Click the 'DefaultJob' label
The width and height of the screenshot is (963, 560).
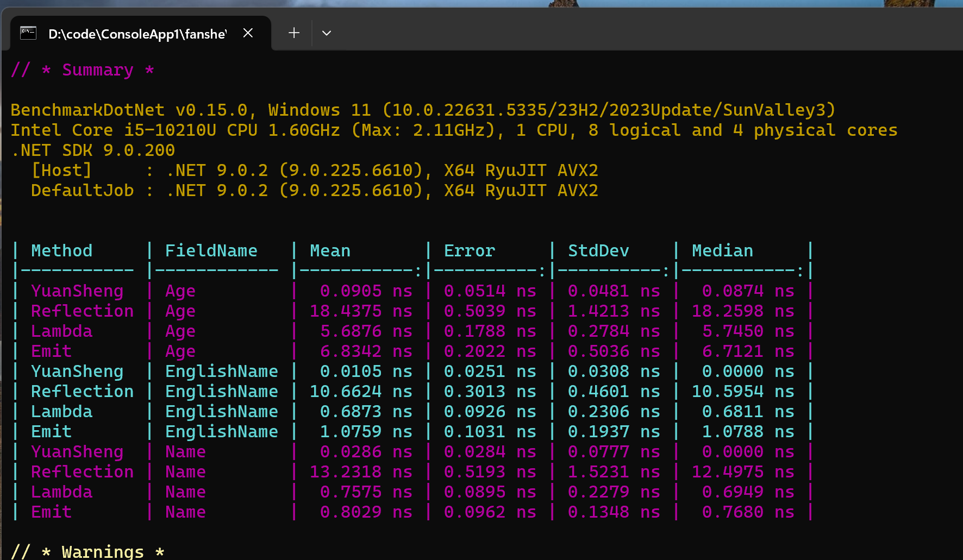82,191
